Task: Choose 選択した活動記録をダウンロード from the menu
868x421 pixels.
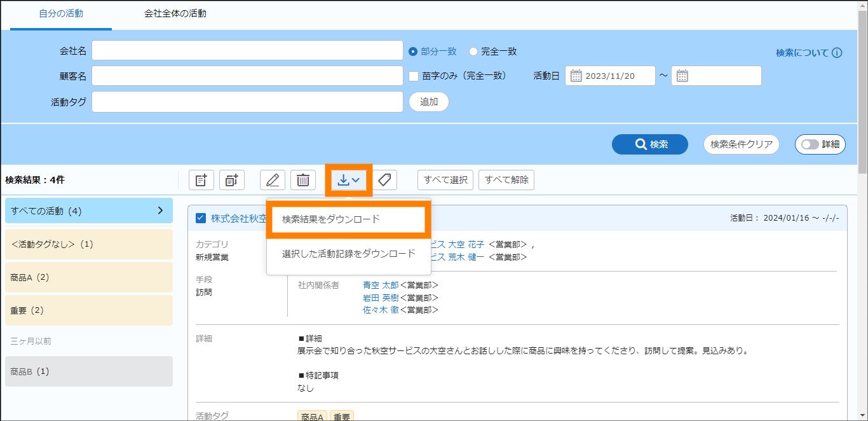Action: (x=348, y=254)
